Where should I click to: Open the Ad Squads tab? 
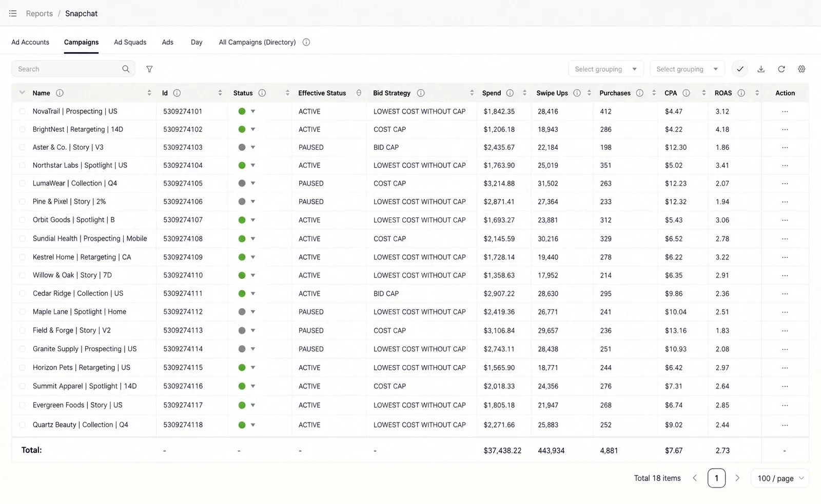tap(130, 43)
